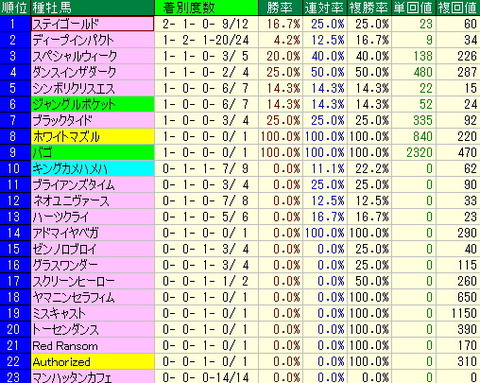This screenshot has width=480, height=383.
Task: Click the ブライアンズタイム row name
Action: pyautogui.click(x=93, y=185)
